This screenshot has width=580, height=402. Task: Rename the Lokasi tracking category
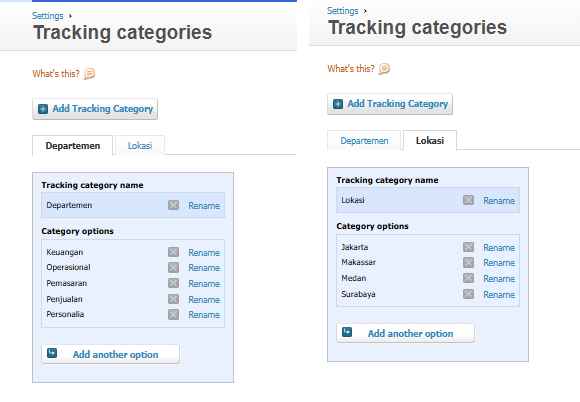coord(499,200)
